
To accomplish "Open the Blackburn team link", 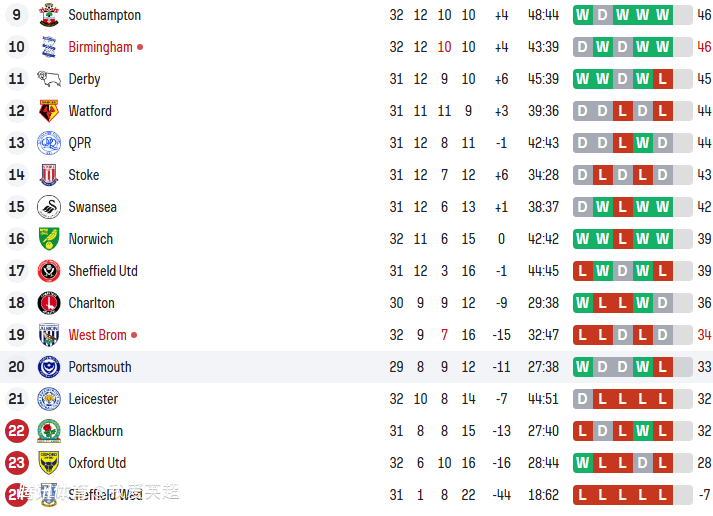I will click(96, 431).
